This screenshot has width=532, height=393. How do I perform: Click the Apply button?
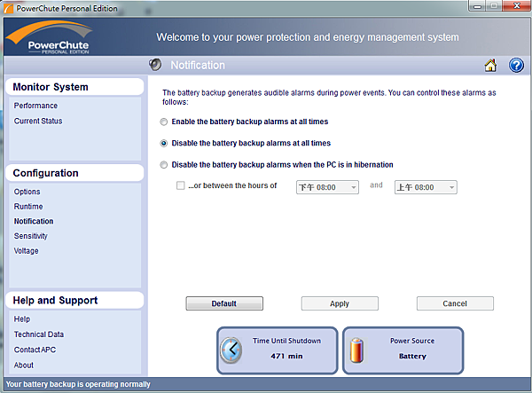[x=340, y=303]
